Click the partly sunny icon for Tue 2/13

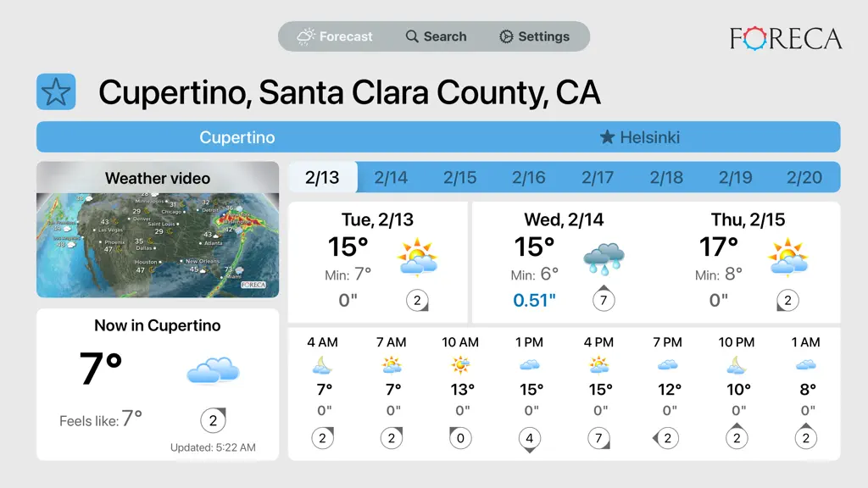point(417,258)
